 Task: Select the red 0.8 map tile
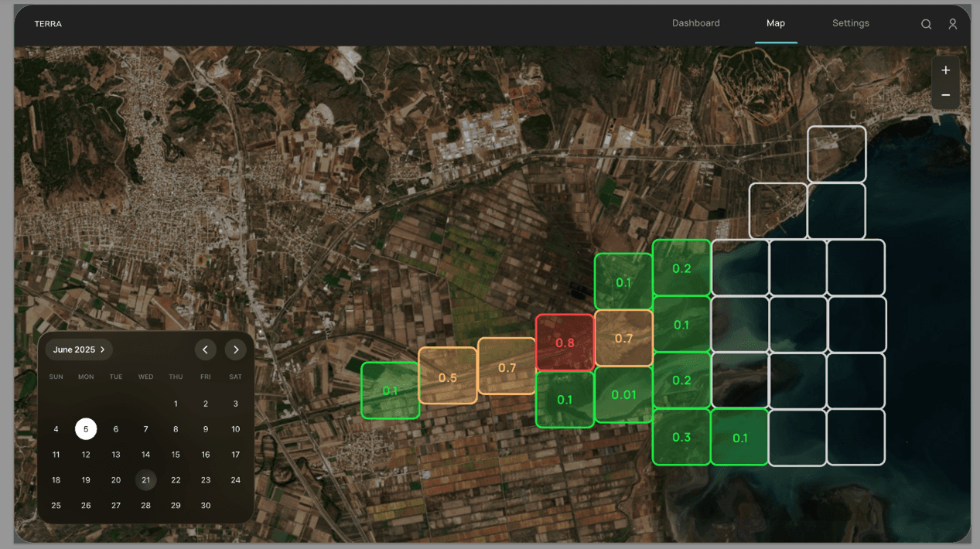[565, 343]
